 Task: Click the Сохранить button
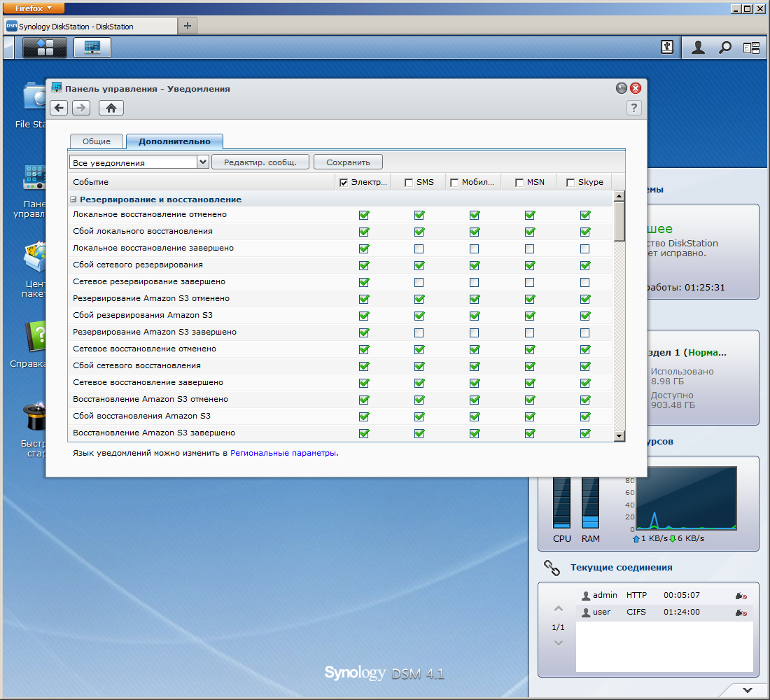tap(348, 162)
